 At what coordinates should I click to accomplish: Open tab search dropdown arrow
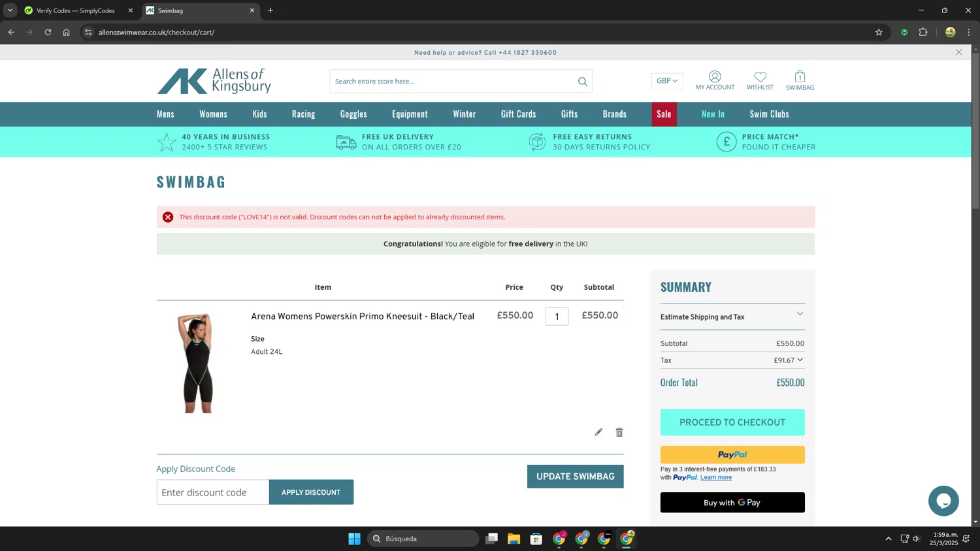(10, 10)
